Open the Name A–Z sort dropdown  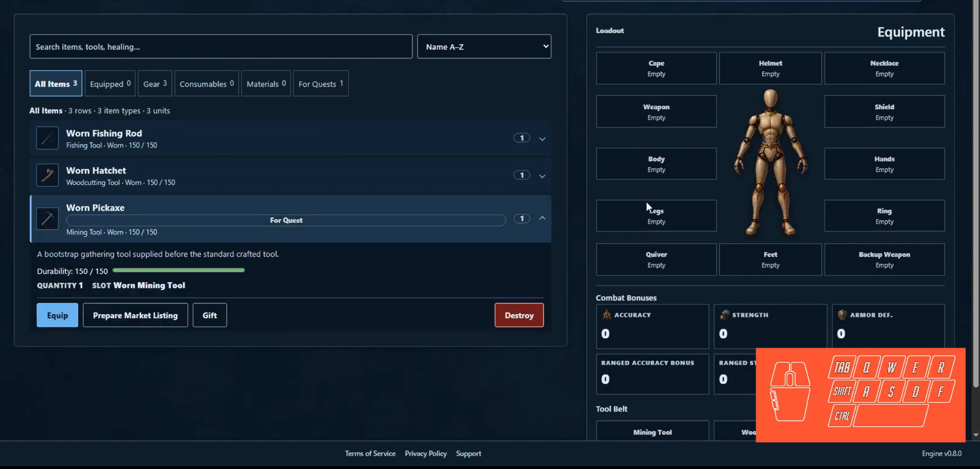(484, 46)
